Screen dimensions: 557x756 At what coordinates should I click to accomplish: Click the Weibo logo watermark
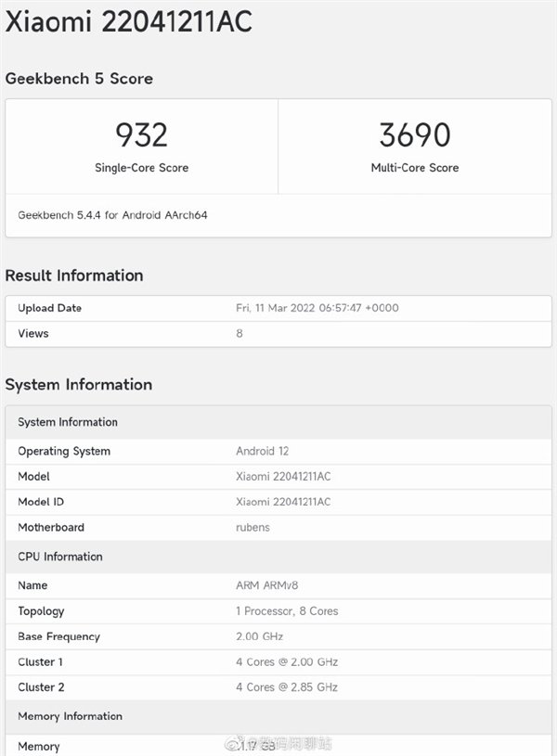click(232, 743)
